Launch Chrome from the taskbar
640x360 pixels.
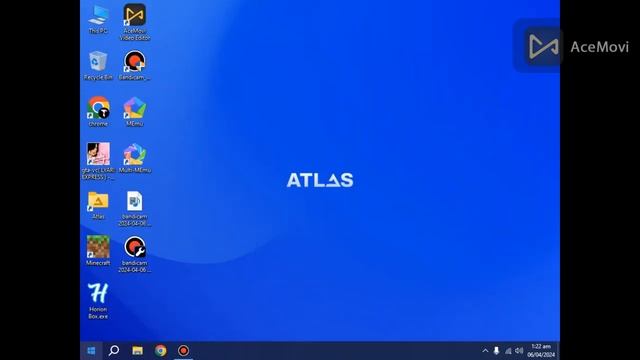160,351
